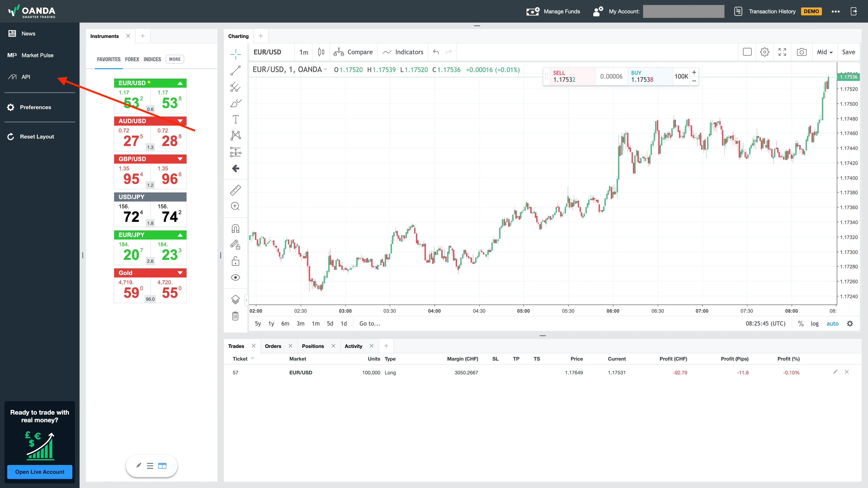Screen dimensions: 868x488
Task: Toggle the log scale option
Action: tap(814, 324)
